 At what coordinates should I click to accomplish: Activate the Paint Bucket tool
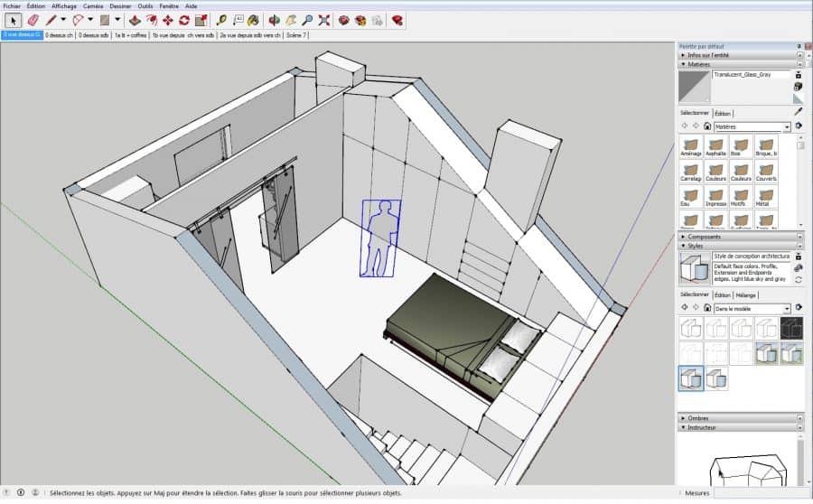[x=254, y=20]
